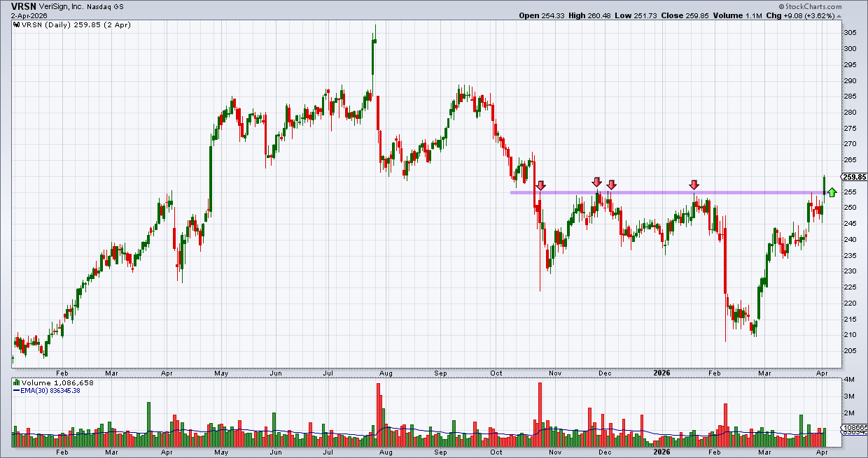
Task: Click the 230 price axis label
Action: point(850,271)
